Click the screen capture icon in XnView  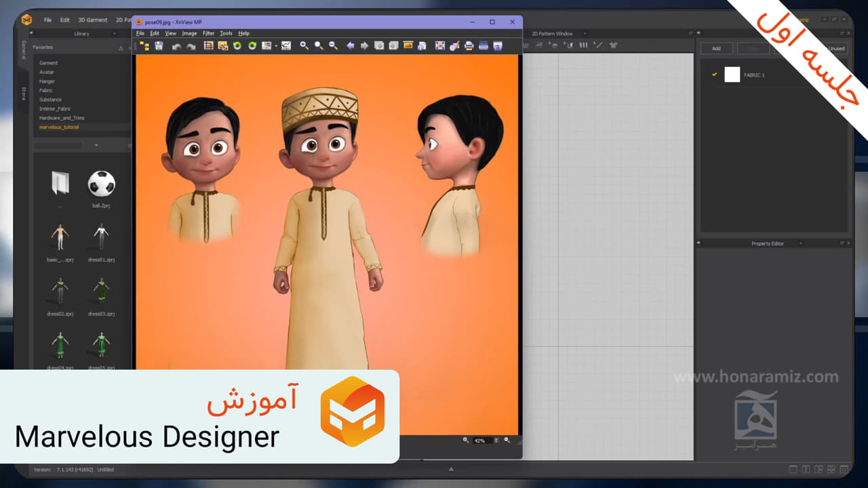[x=498, y=45]
